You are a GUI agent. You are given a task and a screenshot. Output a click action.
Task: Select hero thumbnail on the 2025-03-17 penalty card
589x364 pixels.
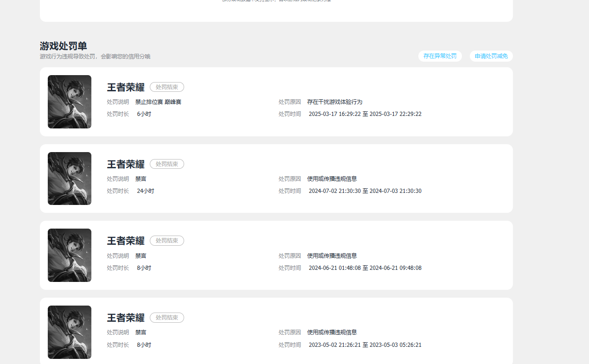coord(70,102)
